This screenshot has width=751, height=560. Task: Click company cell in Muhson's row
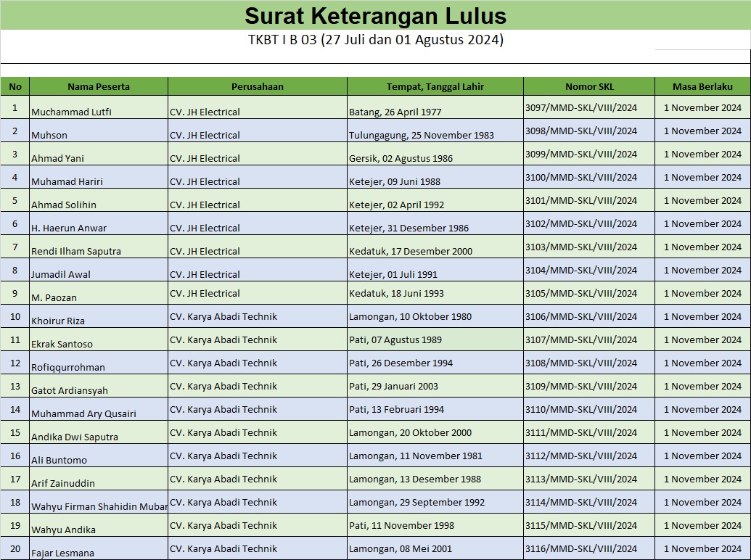[257, 131]
